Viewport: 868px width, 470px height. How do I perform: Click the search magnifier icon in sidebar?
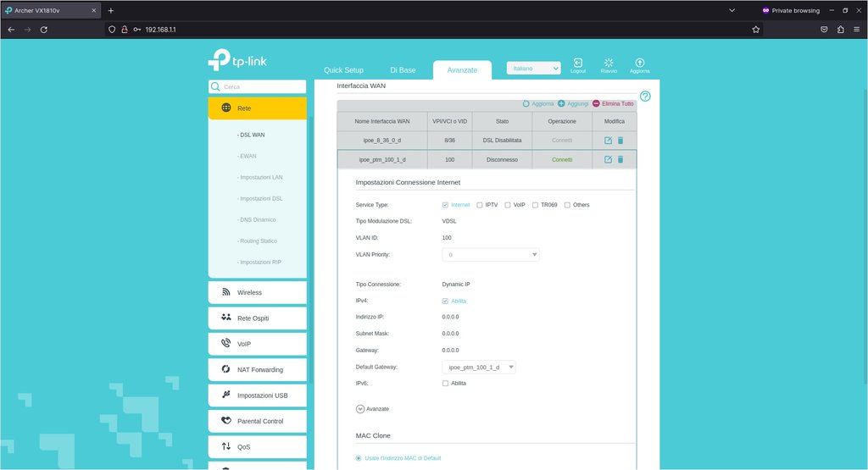tap(215, 87)
